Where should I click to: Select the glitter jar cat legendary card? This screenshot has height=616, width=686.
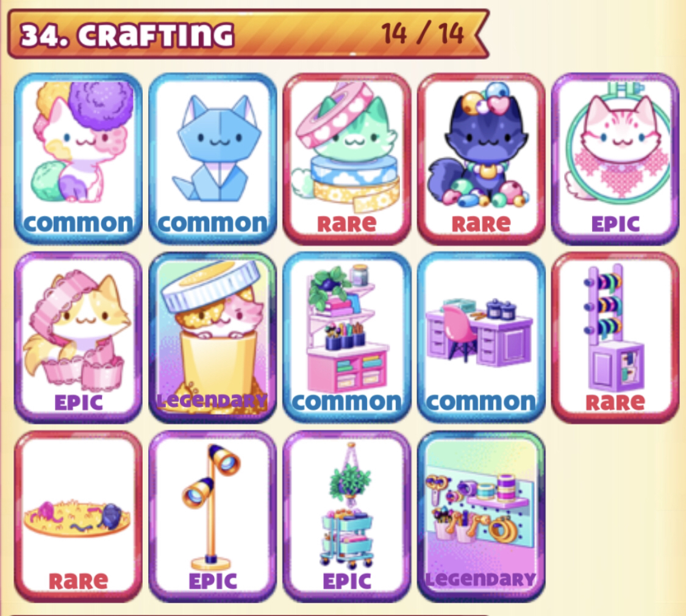(x=213, y=337)
